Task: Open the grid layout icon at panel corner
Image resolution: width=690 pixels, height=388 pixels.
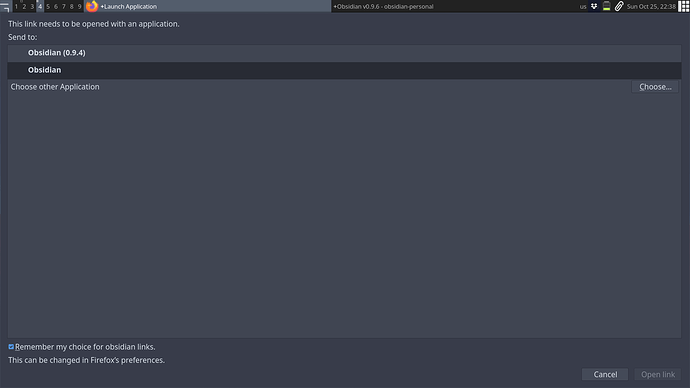Action: pyautogui.click(x=683, y=6)
